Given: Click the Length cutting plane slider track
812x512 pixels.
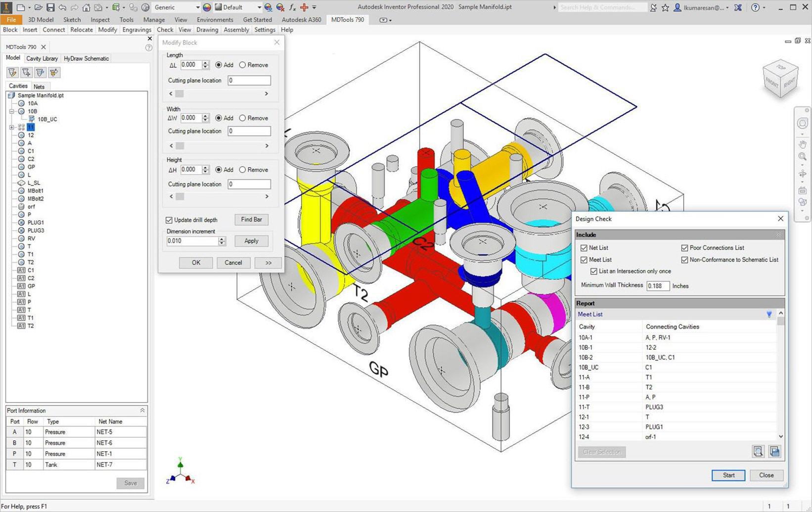Looking at the screenshot, I should [219, 93].
